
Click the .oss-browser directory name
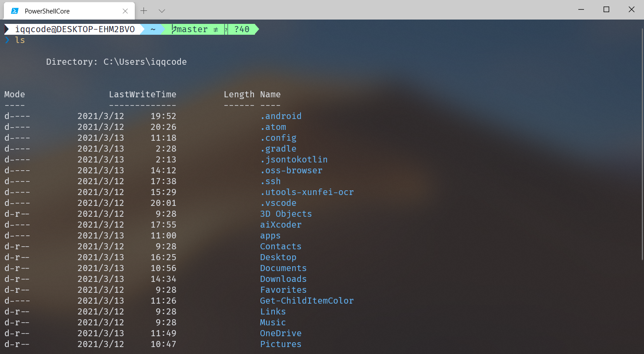[291, 170]
